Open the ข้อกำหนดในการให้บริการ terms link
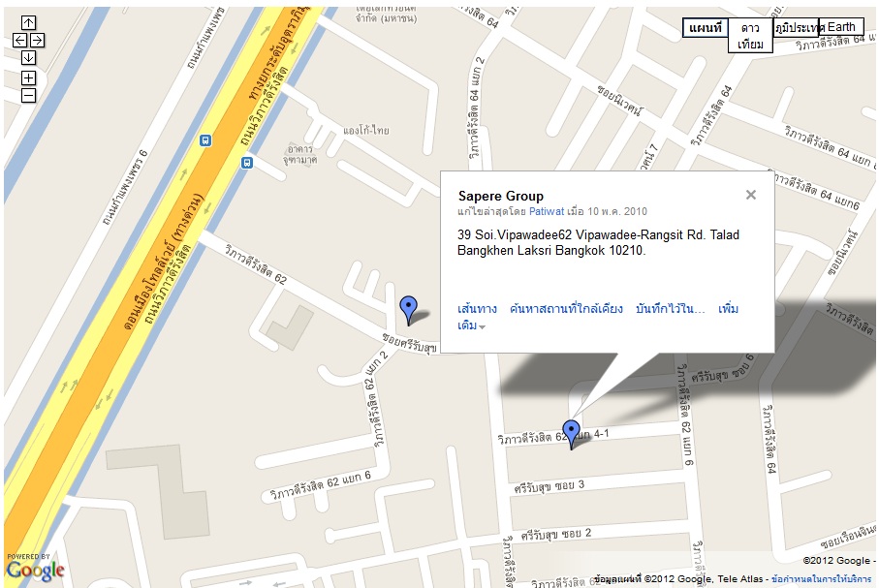Image resolution: width=879 pixels, height=588 pixels. point(821,578)
